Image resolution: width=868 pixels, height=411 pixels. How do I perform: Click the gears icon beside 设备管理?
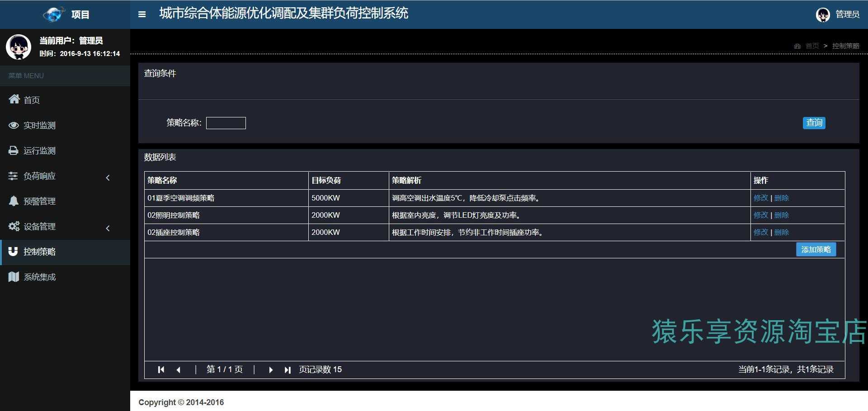tap(14, 226)
